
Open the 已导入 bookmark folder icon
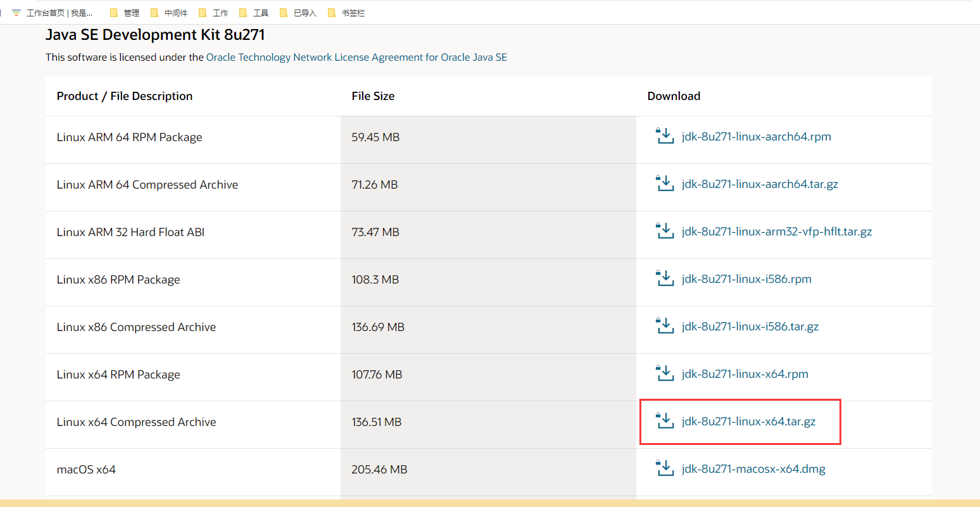point(284,13)
